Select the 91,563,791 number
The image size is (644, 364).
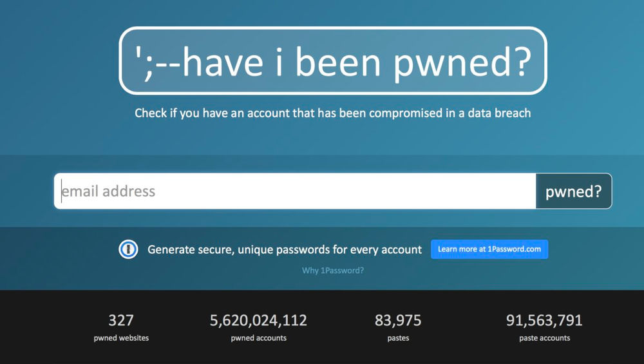(x=544, y=320)
